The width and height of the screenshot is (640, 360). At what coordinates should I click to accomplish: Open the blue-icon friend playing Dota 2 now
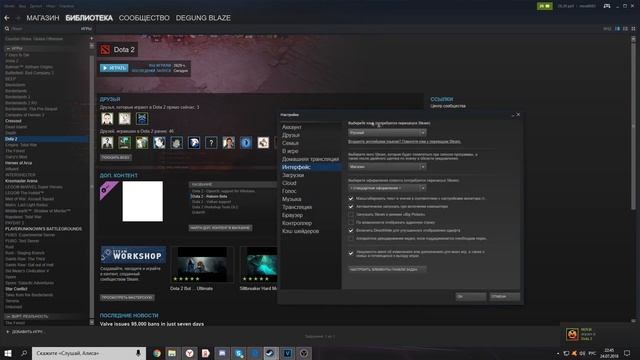[x=142, y=119]
